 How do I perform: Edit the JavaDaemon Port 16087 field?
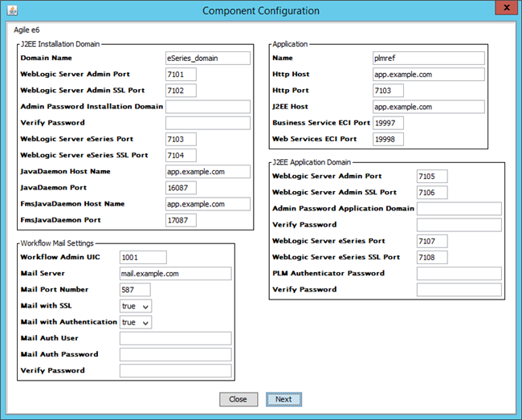181,188
